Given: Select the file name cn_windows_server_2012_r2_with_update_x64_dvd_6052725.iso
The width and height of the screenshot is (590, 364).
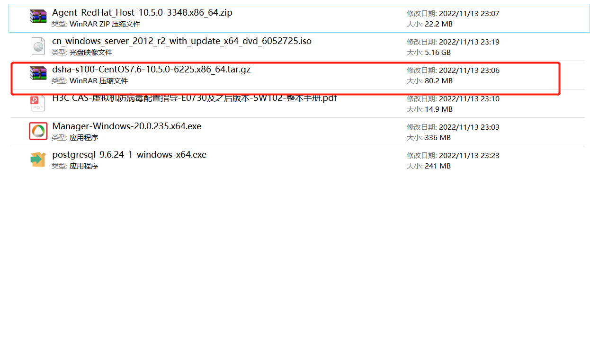Looking at the screenshot, I should click(182, 41).
